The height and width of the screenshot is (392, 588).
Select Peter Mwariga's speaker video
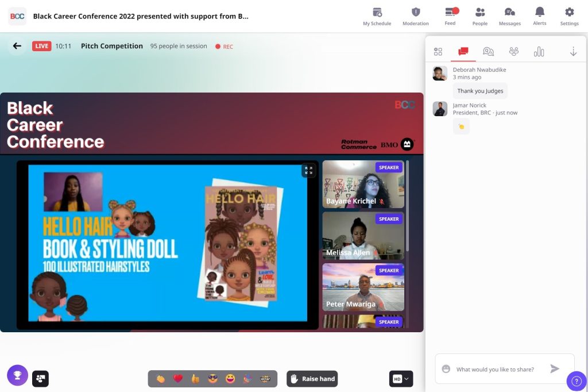363,287
